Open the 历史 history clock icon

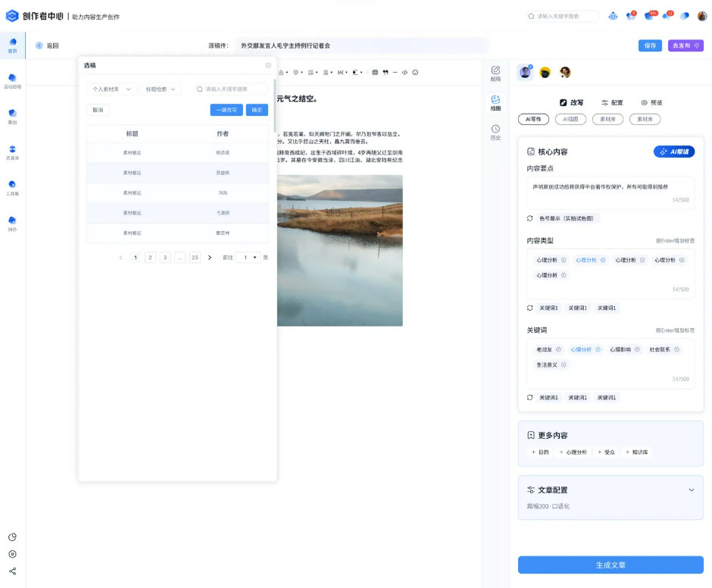coord(495,132)
